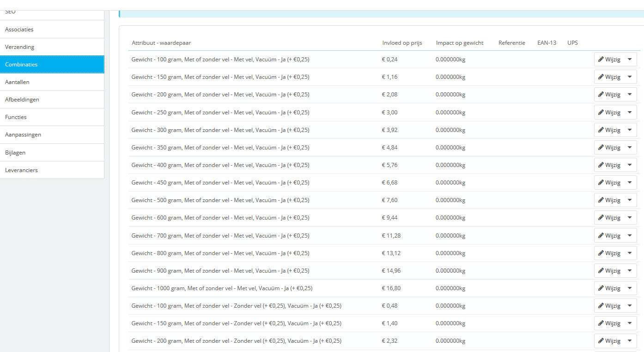Image resolution: width=644 pixels, height=352 pixels.
Task: Open dropdown caret on the € 5,76 row
Action: pos(630,165)
